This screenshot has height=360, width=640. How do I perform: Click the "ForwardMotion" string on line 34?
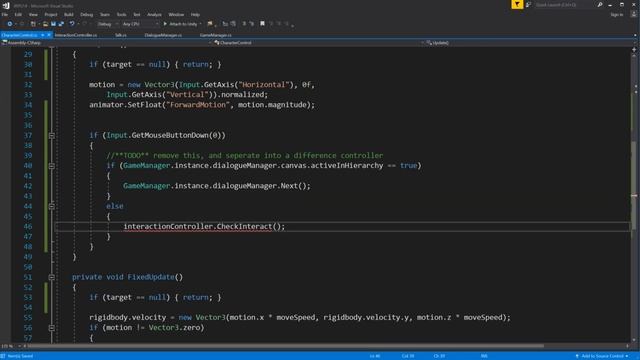(198, 105)
